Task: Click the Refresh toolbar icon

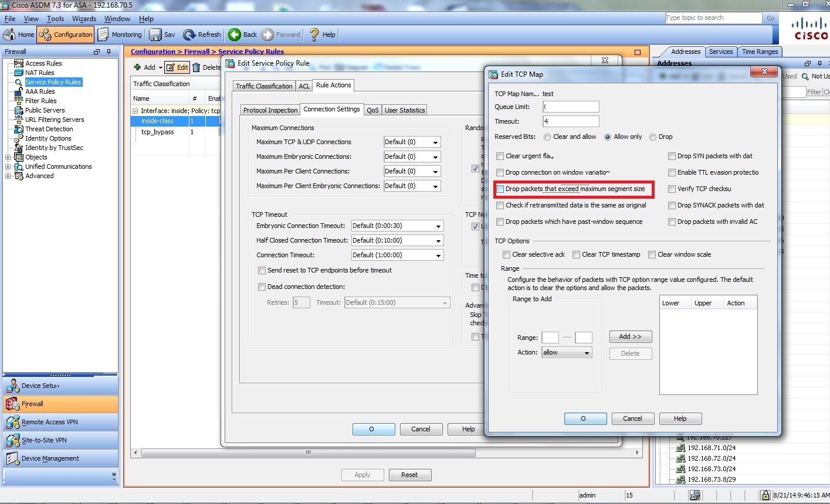Action: pyautogui.click(x=189, y=35)
